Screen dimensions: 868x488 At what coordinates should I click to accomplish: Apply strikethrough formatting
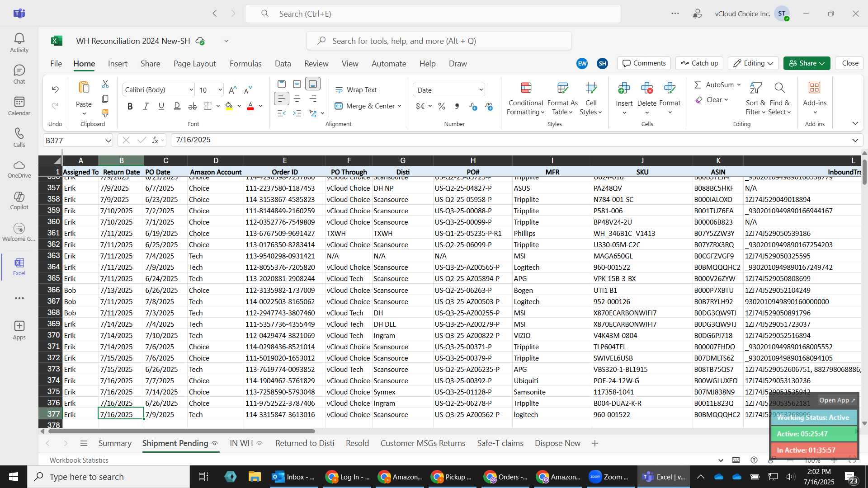pos(193,106)
